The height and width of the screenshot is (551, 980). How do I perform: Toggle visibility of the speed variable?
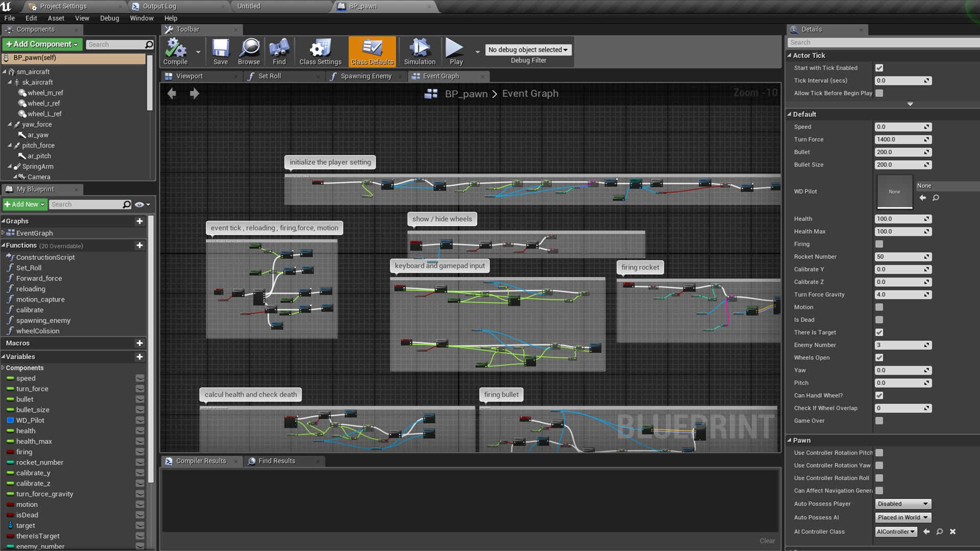[140, 378]
